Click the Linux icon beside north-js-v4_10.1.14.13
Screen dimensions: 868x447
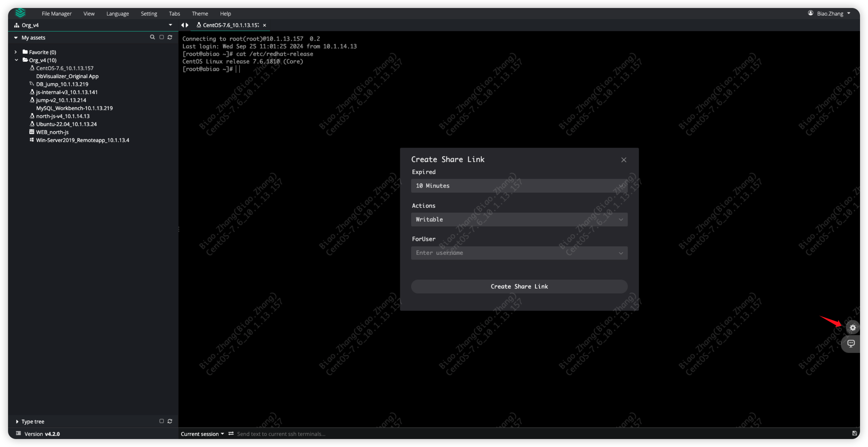pyautogui.click(x=32, y=116)
